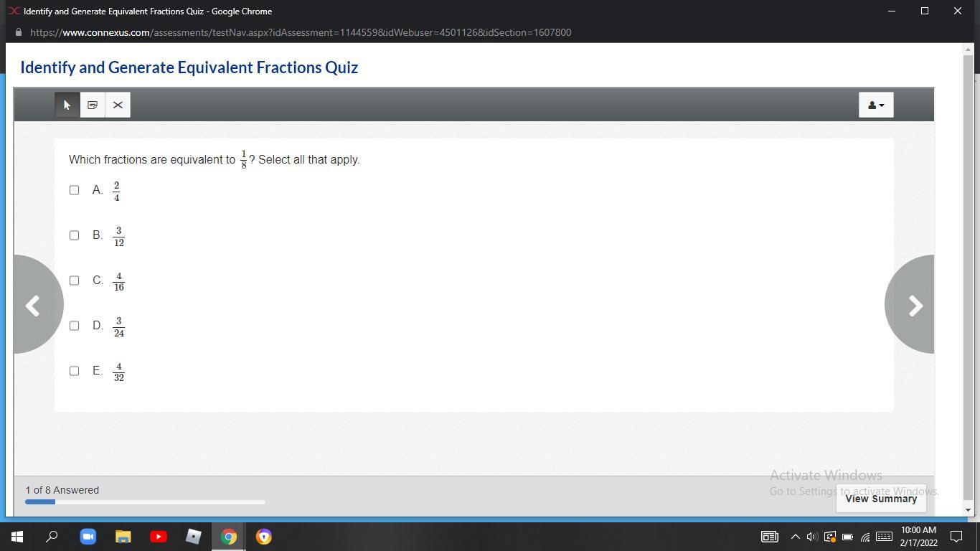Select the answer eliminator X tool
Screen dimensions: 980x551
click(x=118, y=105)
